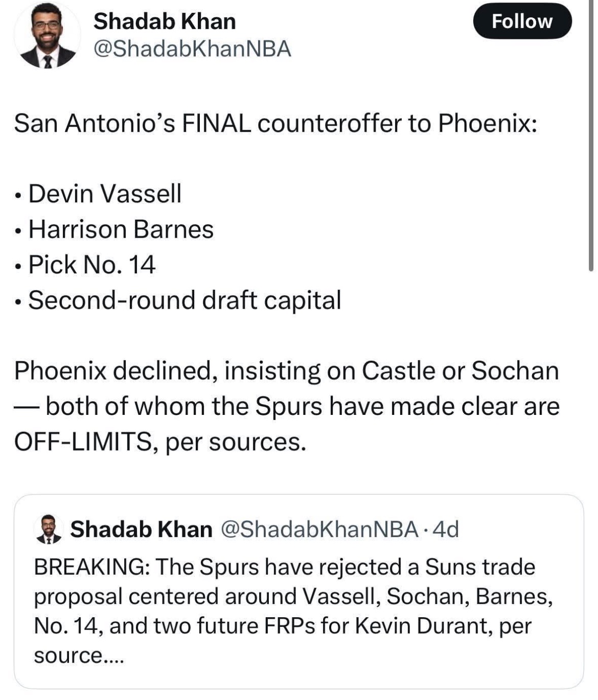598x700 pixels.
Task: Click the word 'BREAKING:' in quoted tweet
Action: coord(92,567)
